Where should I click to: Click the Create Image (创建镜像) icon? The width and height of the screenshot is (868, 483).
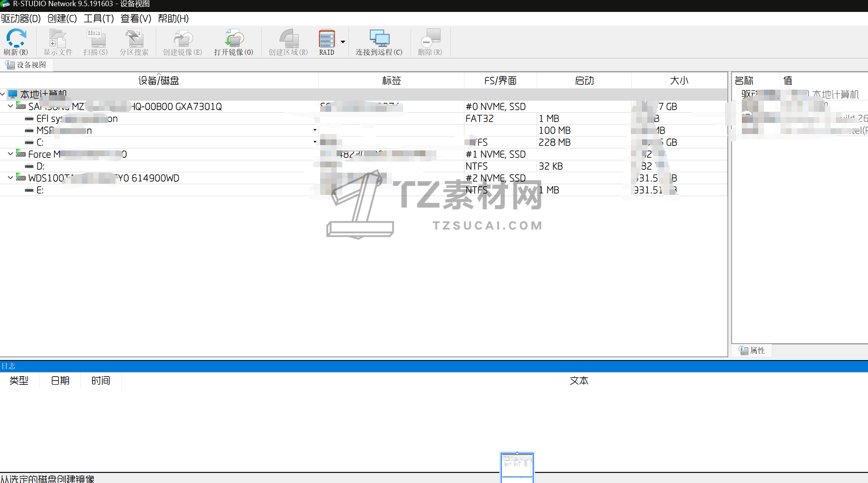pos(182,38)
